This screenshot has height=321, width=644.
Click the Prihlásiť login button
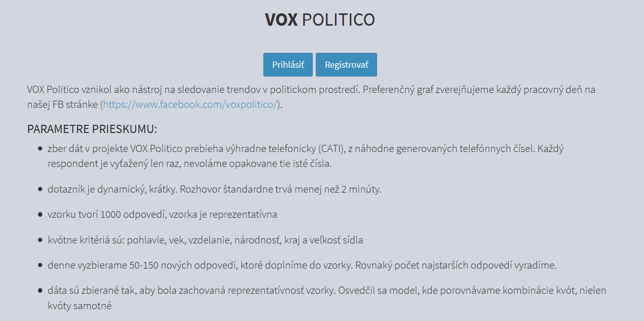(288, 65)
